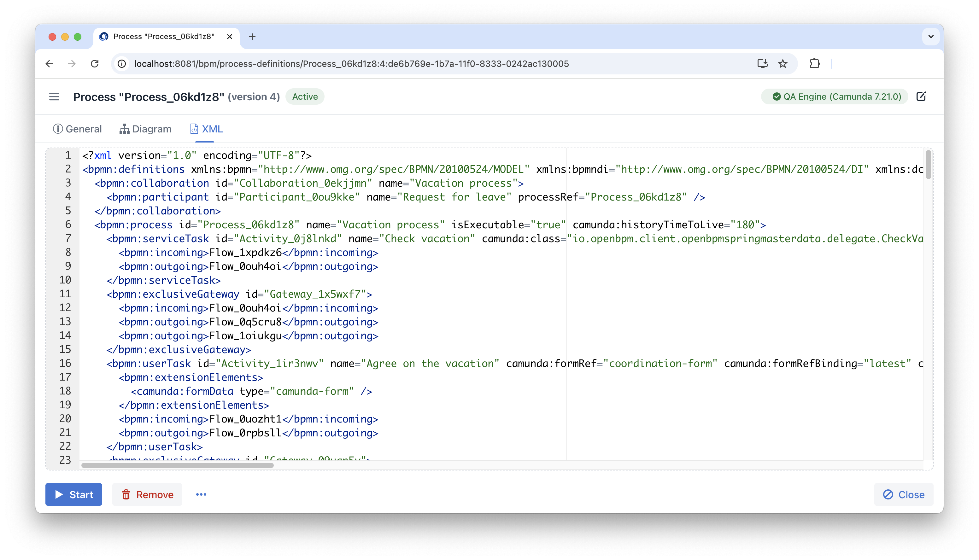Switch to the Diagram tab

[x=145, y=129]
